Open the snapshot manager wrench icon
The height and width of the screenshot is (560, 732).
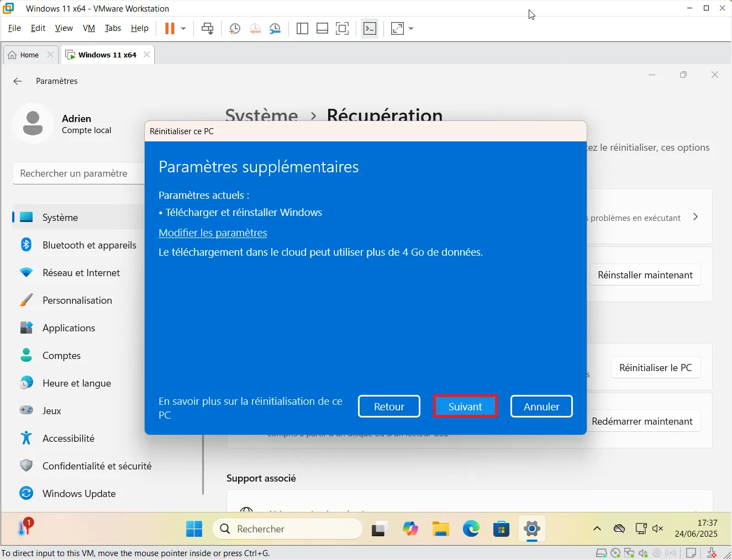click(x=275, y=29)
